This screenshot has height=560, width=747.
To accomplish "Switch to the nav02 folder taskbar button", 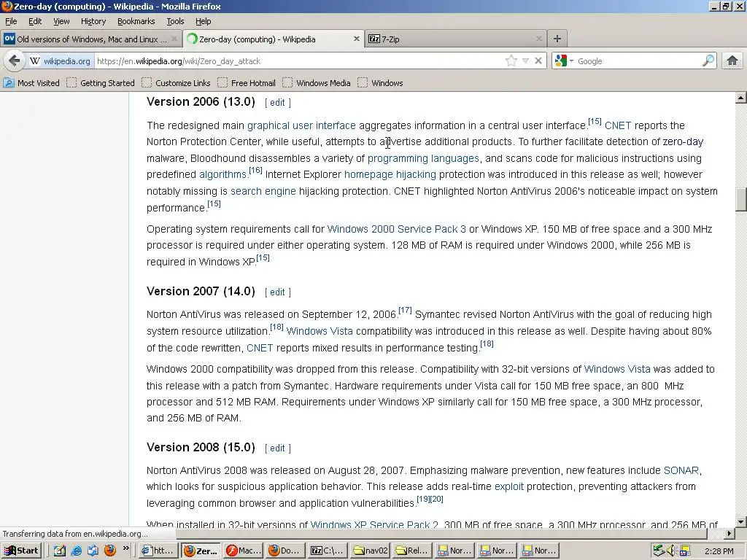I will pyautogui.click(x=370, y=551).
